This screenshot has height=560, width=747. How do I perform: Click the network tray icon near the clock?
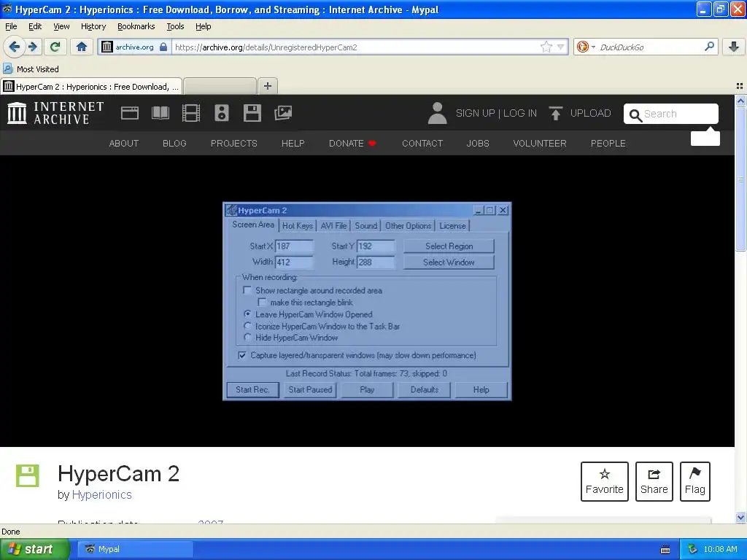[x=692, y=549]
